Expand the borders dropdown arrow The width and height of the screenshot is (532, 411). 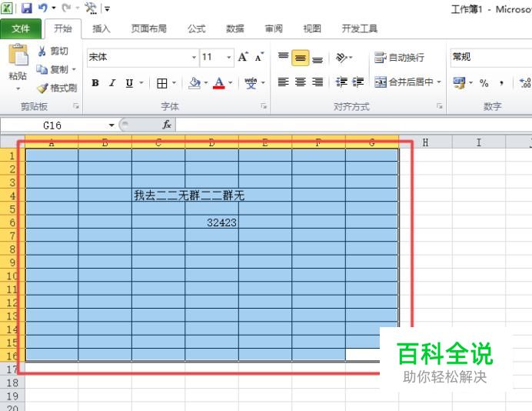coord(174,83)
